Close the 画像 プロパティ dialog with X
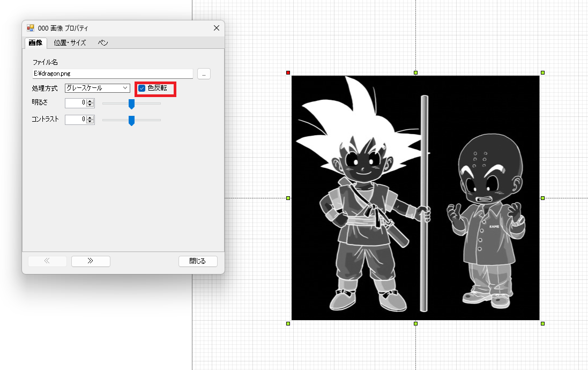Viewport: 588px width, 370px height. click(217, 28)
